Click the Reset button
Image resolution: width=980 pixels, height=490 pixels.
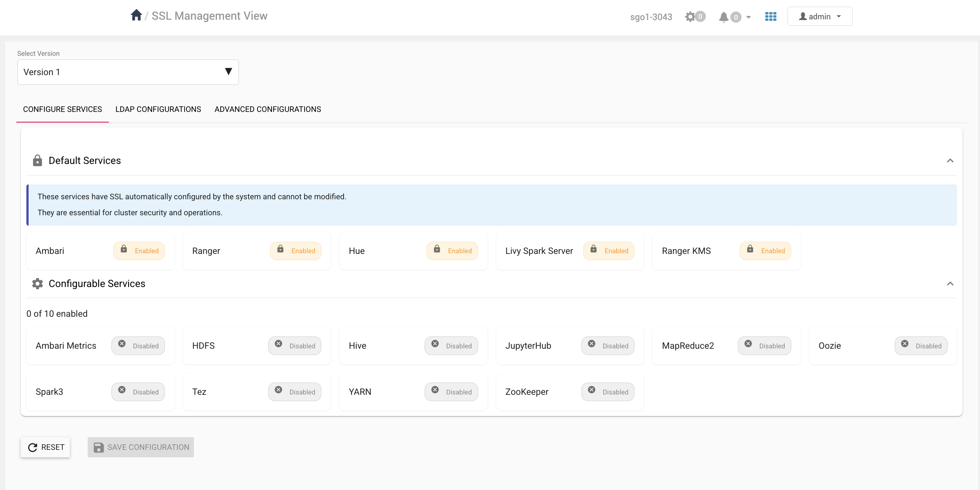point(45,447)
